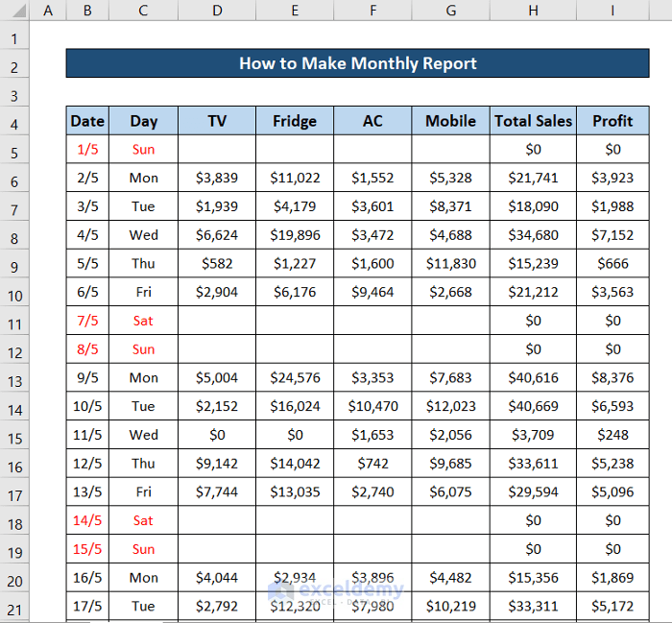672x623 pixels.
Task: Select column H header
Action: tap(533, 11)
